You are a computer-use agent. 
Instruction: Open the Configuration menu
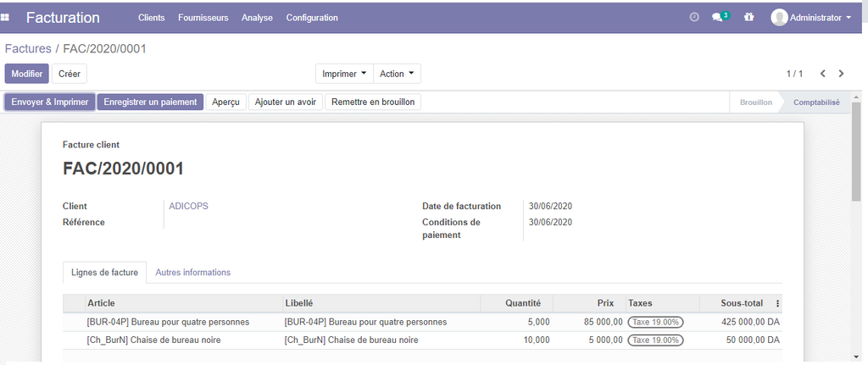tap(312, 18)
